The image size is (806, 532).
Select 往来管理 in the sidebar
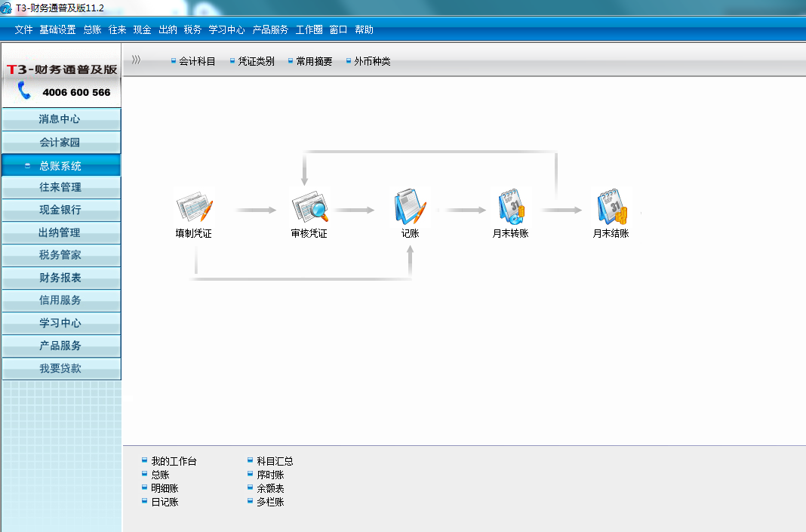[61, 188]
